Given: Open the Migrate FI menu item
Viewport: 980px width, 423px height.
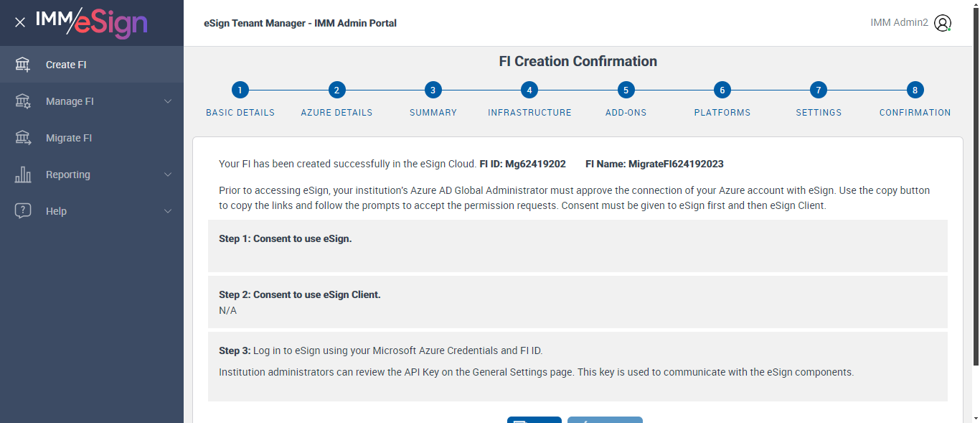Looking at the screenshot, I should 69,138.
